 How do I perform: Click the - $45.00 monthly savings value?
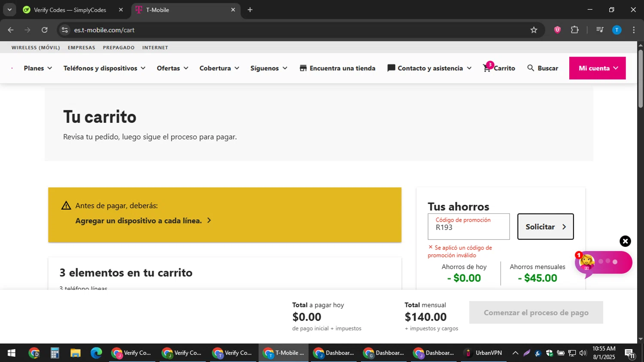pos(538,278)
